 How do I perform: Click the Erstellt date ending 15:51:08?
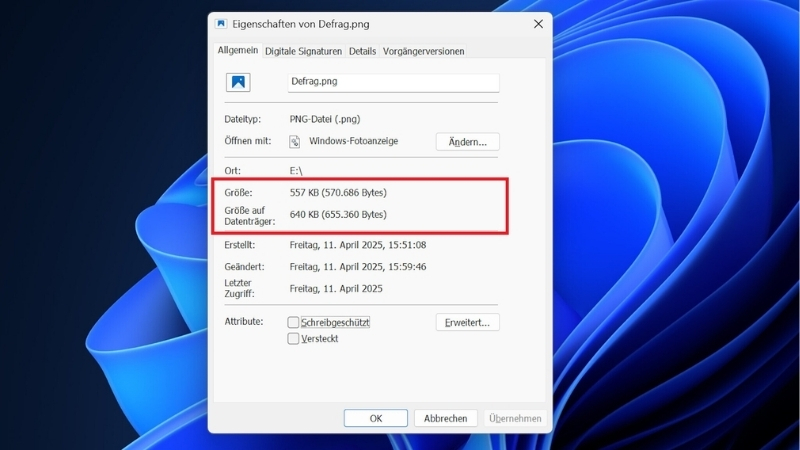click(358, 245)
